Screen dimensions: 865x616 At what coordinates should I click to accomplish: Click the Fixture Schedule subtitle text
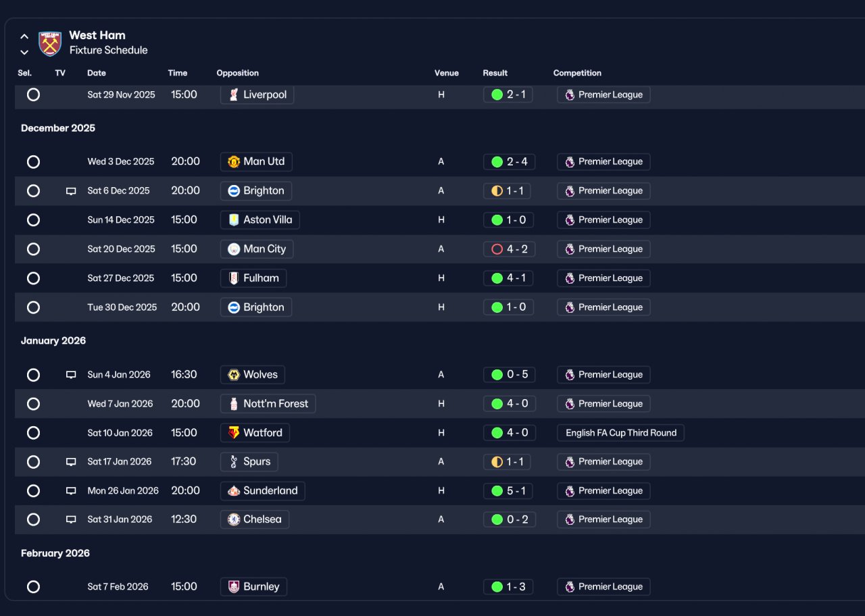coord(108,51)
